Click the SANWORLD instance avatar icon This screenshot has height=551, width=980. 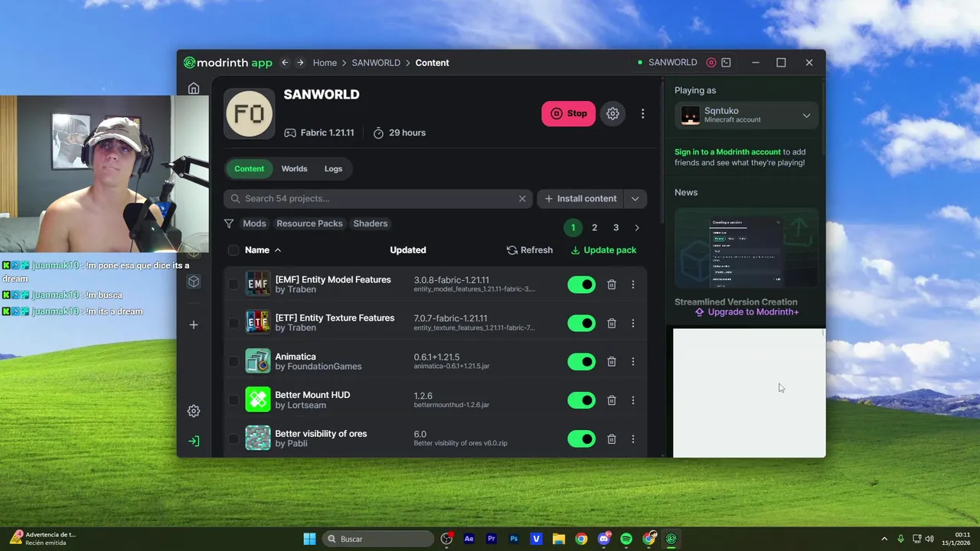[249, 114]
